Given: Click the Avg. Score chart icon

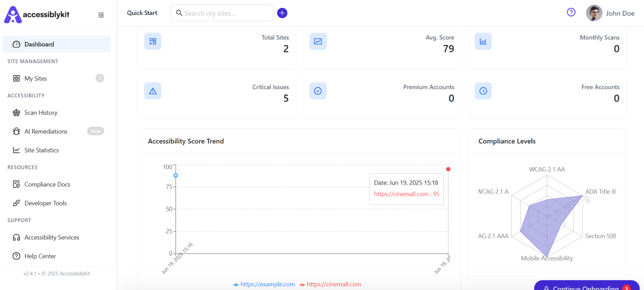Looking at the screenshot, I should (318, 41).
